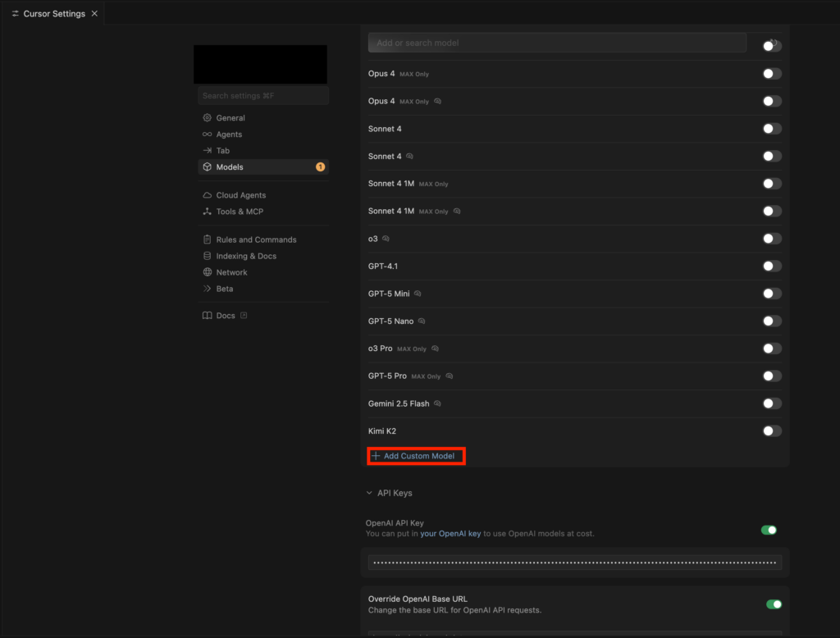Focus the Add or search model box
840x638 pixels.
[557, 43]
